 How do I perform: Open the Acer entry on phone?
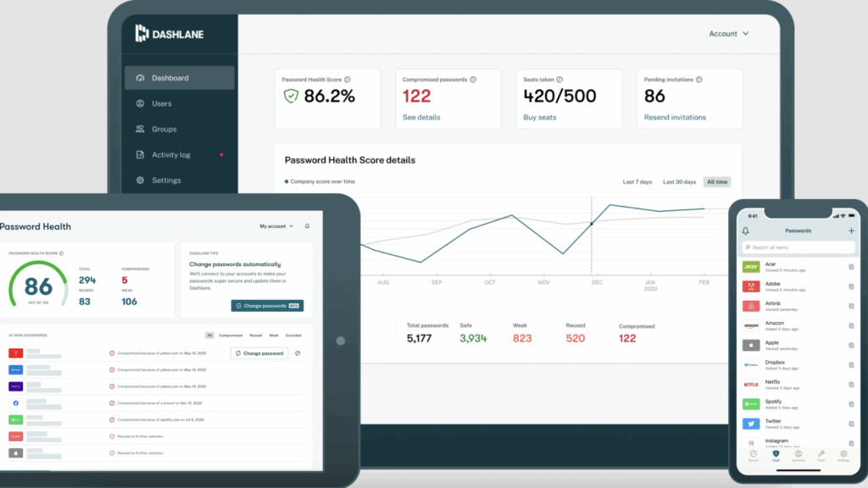click(798, 267)
